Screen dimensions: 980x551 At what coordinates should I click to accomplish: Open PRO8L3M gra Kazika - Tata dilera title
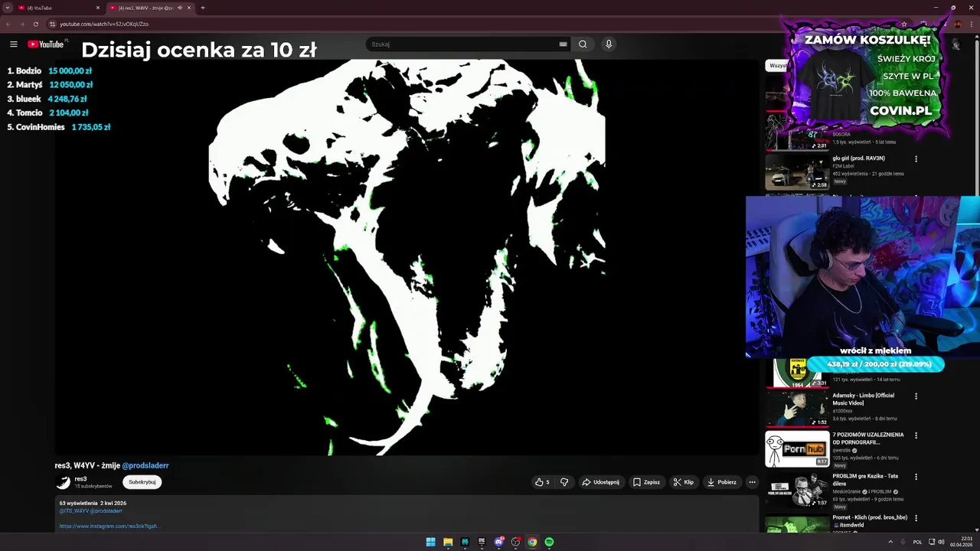[865, 479]
